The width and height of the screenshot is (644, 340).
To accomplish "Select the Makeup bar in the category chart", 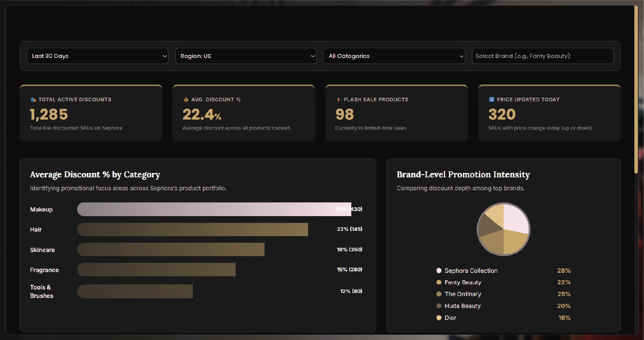I will pos(214,209).
